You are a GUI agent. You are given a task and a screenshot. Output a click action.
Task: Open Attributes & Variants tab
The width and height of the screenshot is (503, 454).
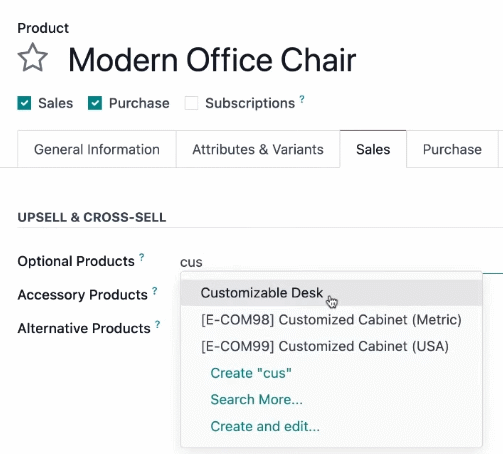click(x=258, y=149)
